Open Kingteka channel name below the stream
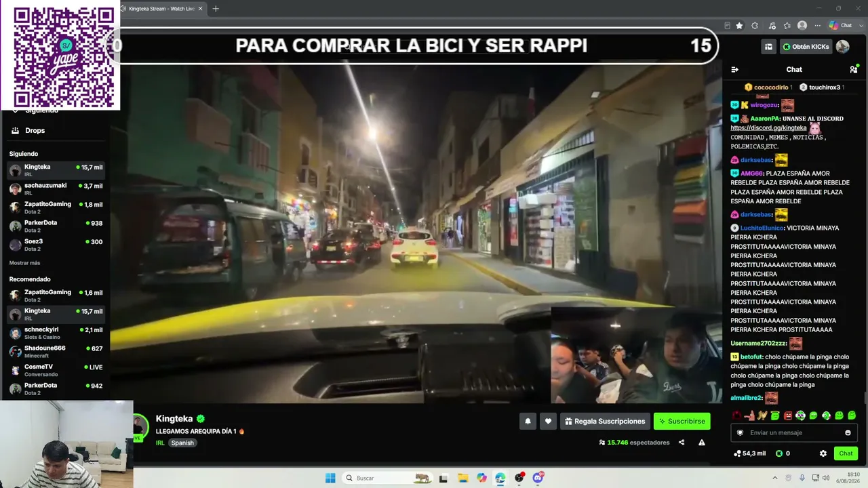Image resolution: width=868 pixels, height=488 pixels. pyautogui.click(x=174, y=419)
